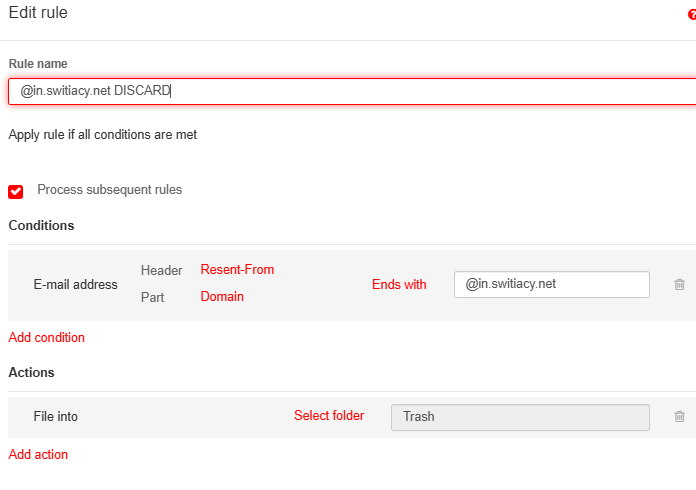Click the Add condition link
The height and width of the screenshot is (490, 696).
pyautogui.click(x=46, y=338)
